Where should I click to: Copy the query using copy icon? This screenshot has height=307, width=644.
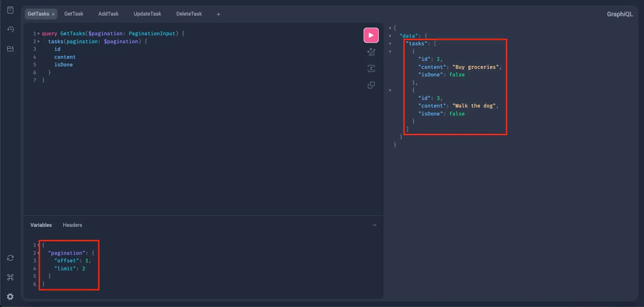(x=371, y=85)
